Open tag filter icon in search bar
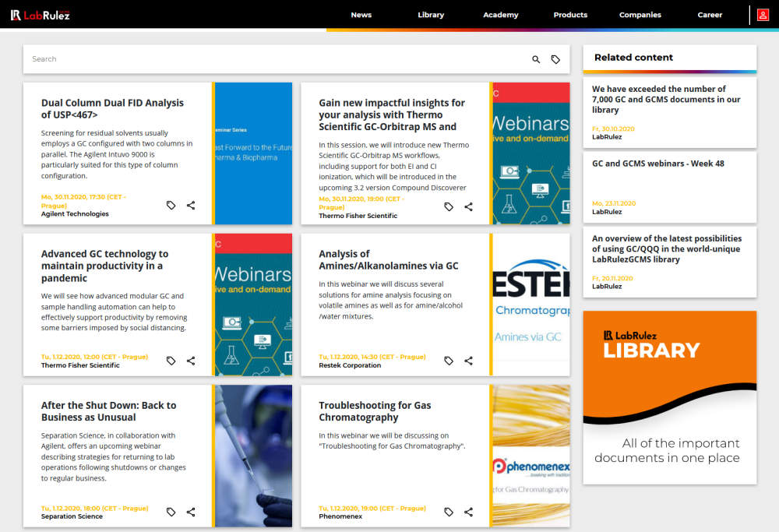 pyautogui.click(x=555, y=59)
